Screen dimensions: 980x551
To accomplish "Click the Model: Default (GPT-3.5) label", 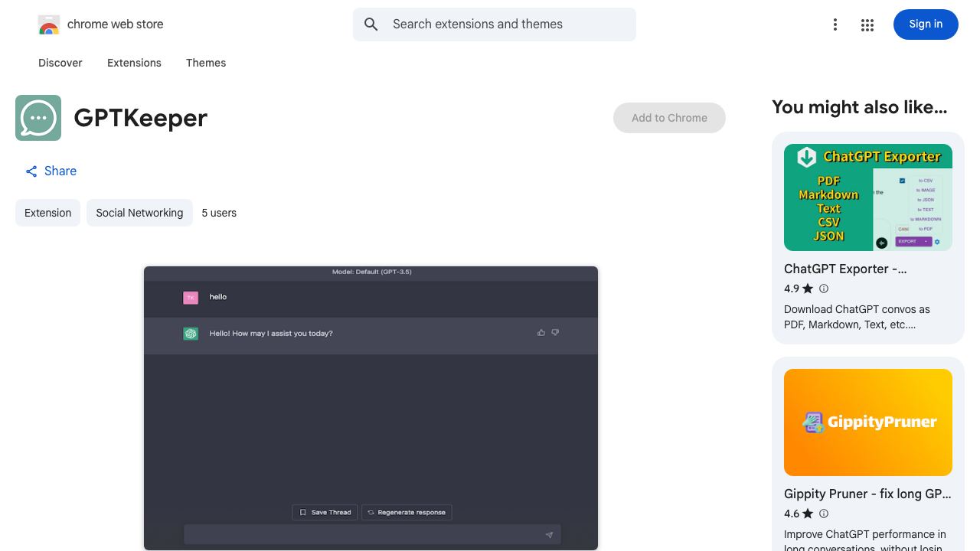I will click(x=372, y=272).
